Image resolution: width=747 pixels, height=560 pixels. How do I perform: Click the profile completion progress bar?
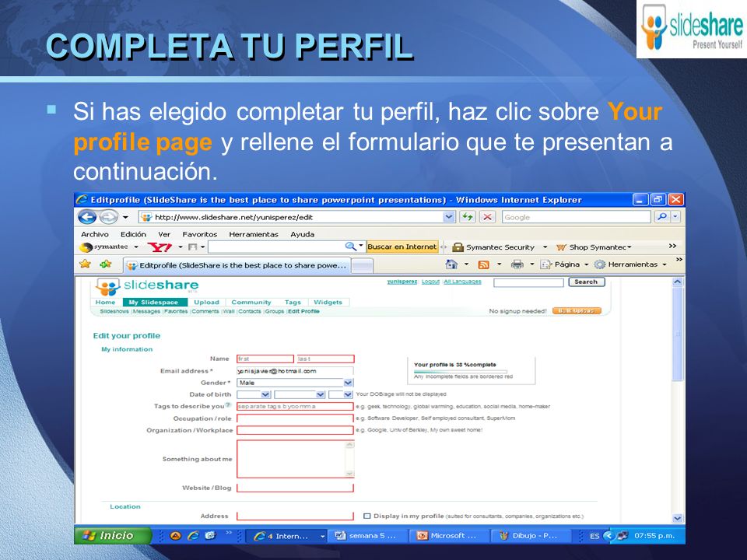pyautogui.click(x=460, y=371)
